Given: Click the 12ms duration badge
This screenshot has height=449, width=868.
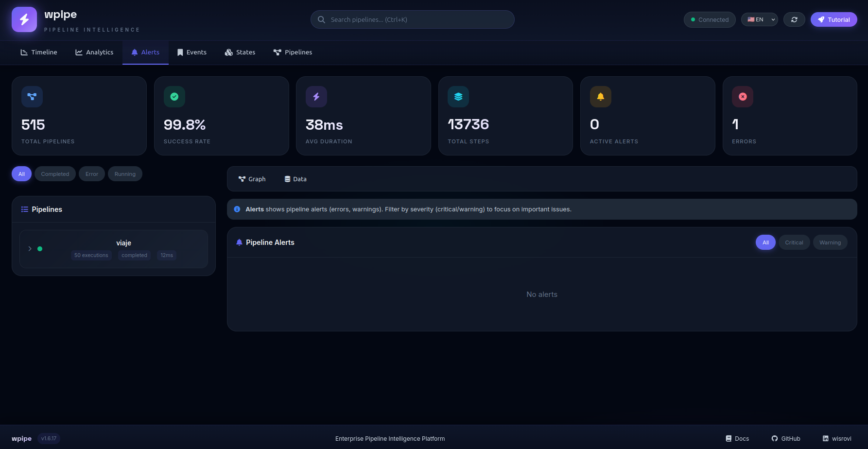Looking at the screenshot, I should 167,255.
